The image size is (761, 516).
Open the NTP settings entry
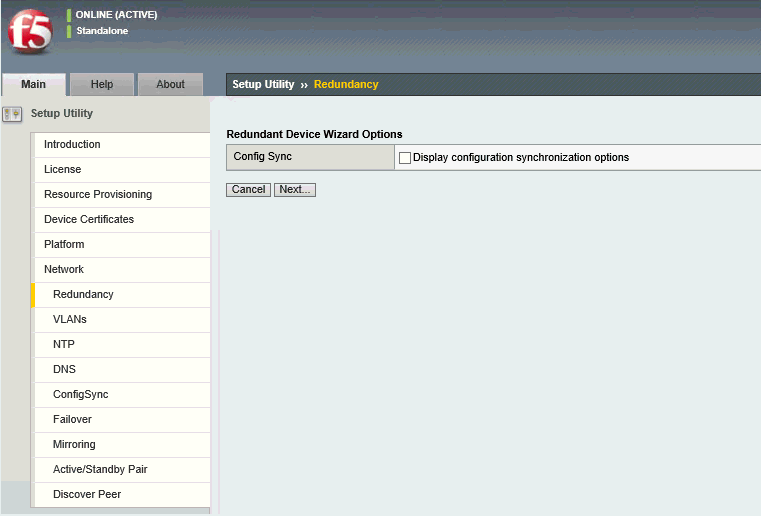pos(64,345)
